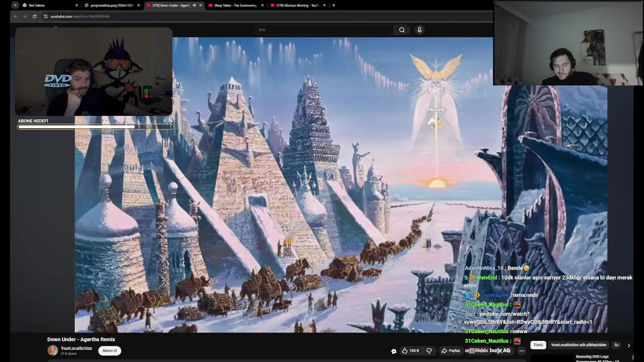Switch to yanşimasikhaz.png tab

point(112,5)
